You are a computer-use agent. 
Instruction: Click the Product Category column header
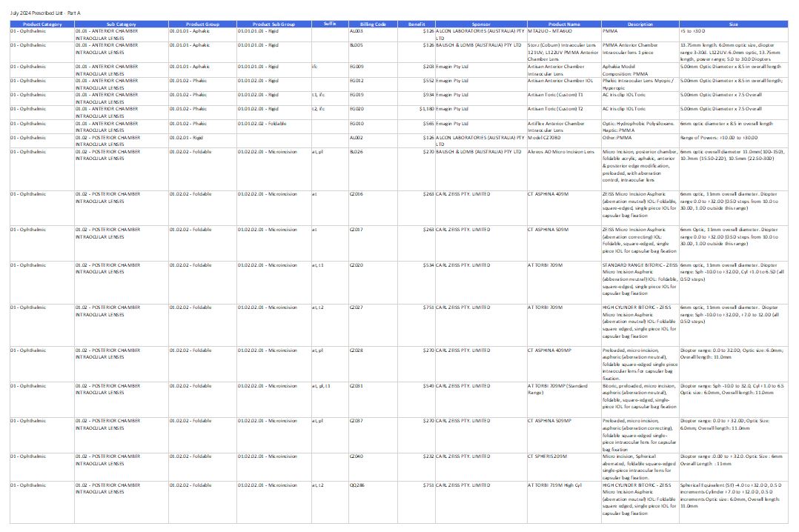click(42, 24)
